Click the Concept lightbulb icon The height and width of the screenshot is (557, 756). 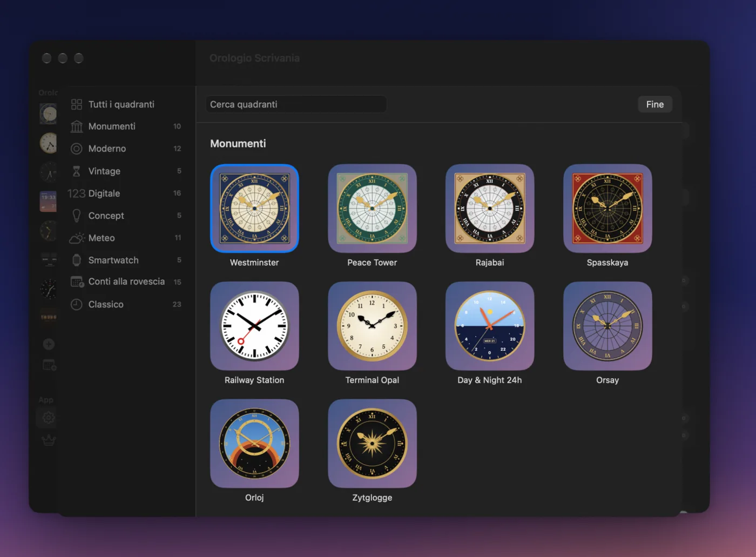click(77, 216)
